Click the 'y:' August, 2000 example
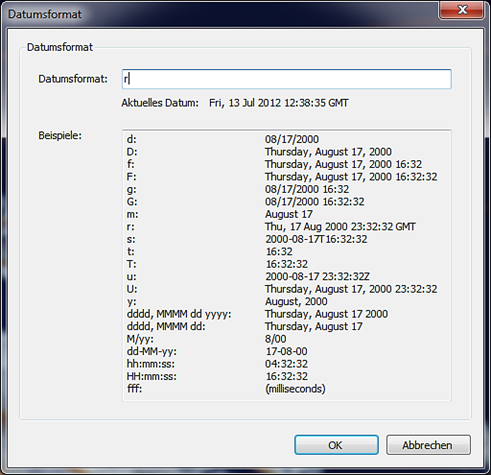The image size is (491, 475). point(227,301)
